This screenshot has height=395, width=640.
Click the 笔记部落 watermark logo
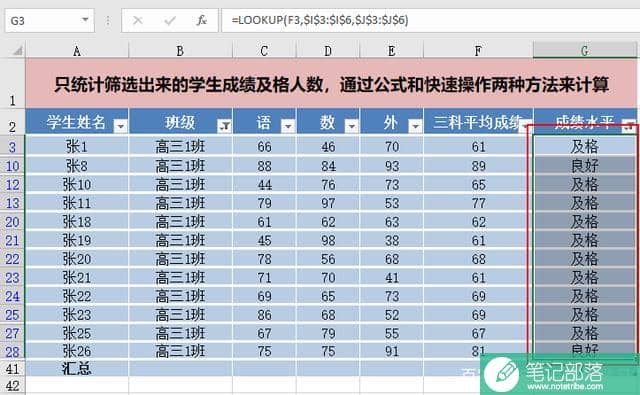pyautogui.click(x=560, y=374)
